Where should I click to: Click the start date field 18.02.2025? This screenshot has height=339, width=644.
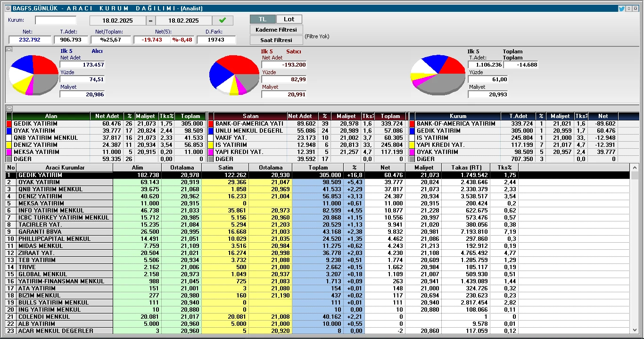pyautogui.click(x=118, y=21)
